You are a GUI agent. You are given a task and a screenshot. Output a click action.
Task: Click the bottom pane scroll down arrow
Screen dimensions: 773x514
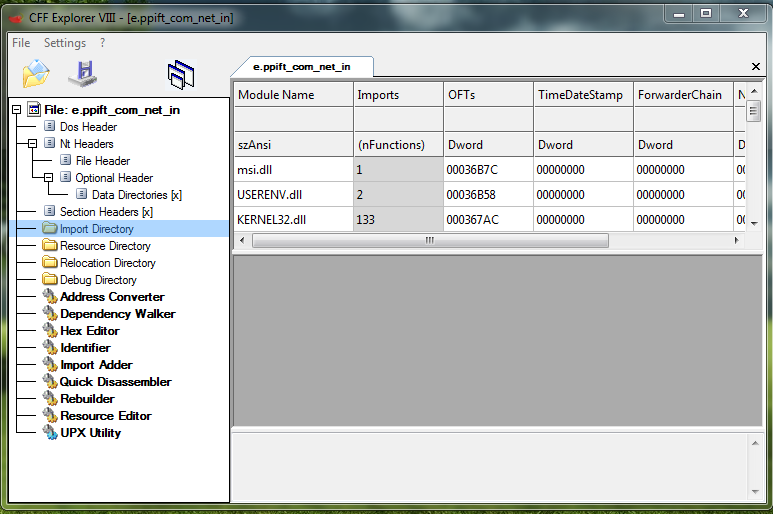click(755, 491)
